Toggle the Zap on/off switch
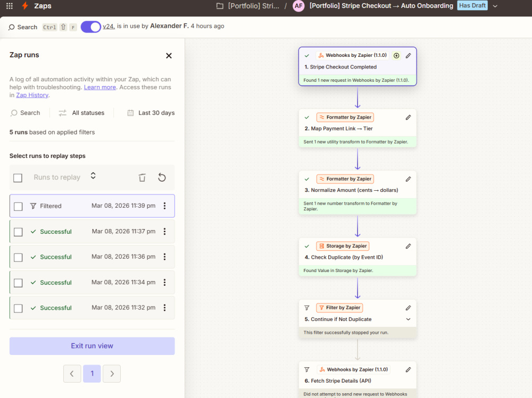 point(90,27)
